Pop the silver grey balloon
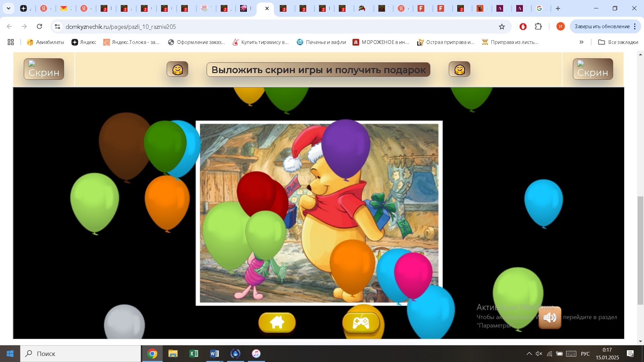This screenshot has width=644, height=362. pos(124,322)
